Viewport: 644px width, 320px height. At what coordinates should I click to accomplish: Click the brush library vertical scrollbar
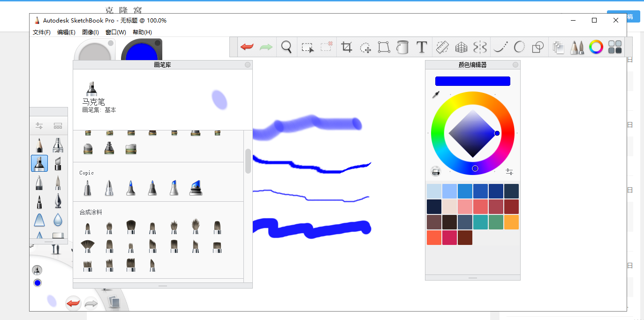[x=248, y=161]
